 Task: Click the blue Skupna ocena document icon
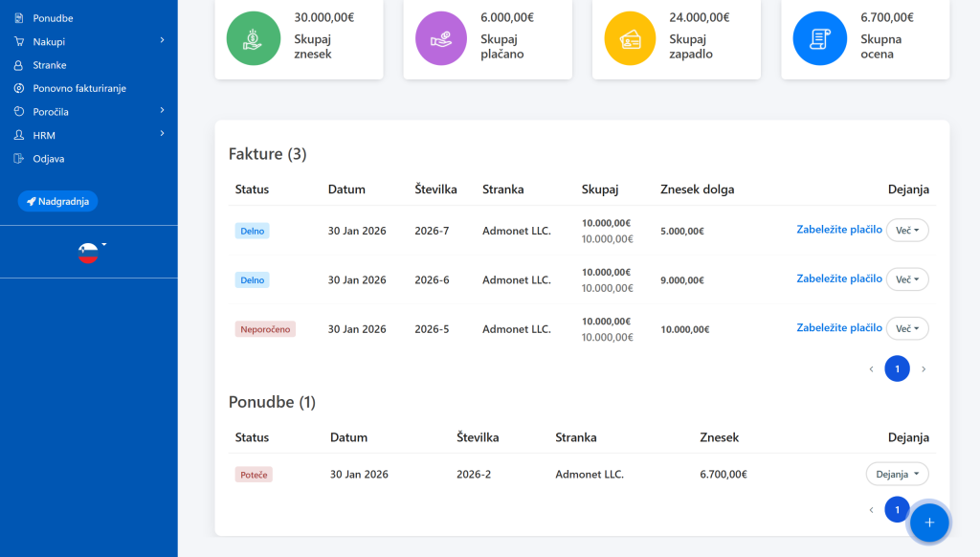pyautogui.click(x=819, y=38)
